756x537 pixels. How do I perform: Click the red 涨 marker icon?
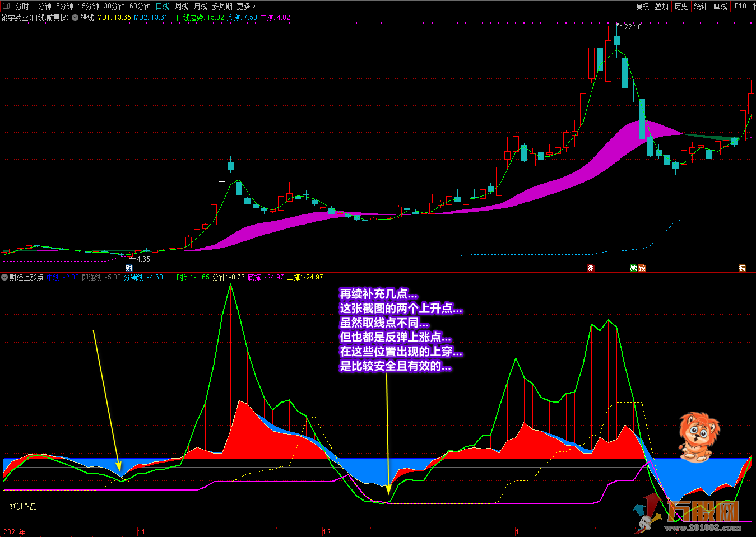click(591, 268)
